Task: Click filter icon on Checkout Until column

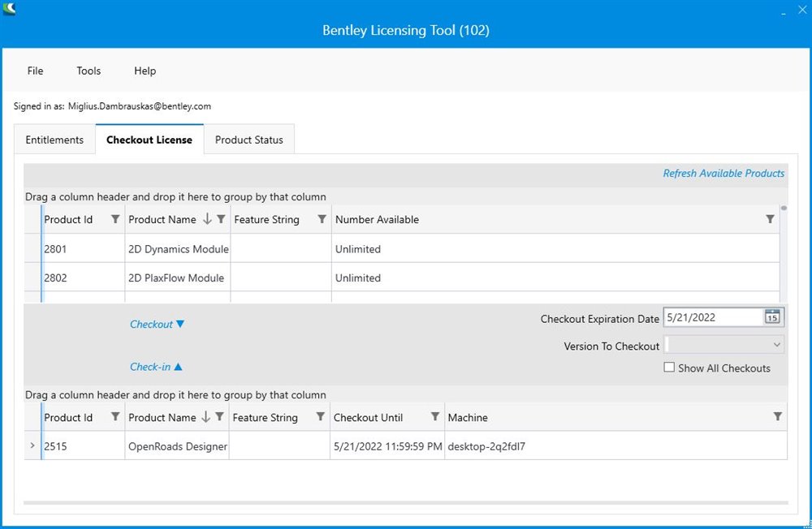Action: pos(435,417)
